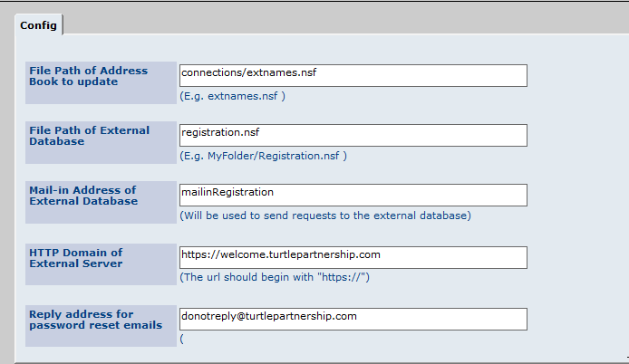Switch to the Config tab
629x364 pixels.
point(39,25)
